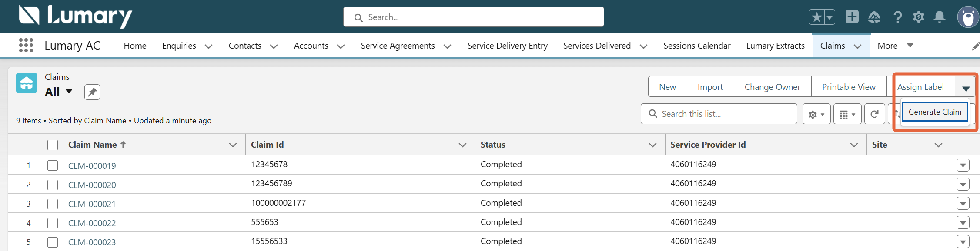Open row actions menu for CLM-000021
This screenshot has width=980, height=251.
click(x=963, y=204)
